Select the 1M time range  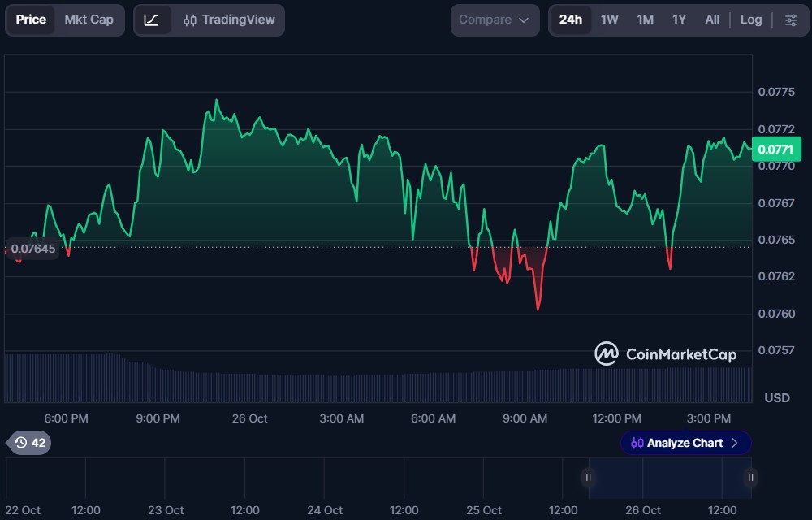(646, 19)
